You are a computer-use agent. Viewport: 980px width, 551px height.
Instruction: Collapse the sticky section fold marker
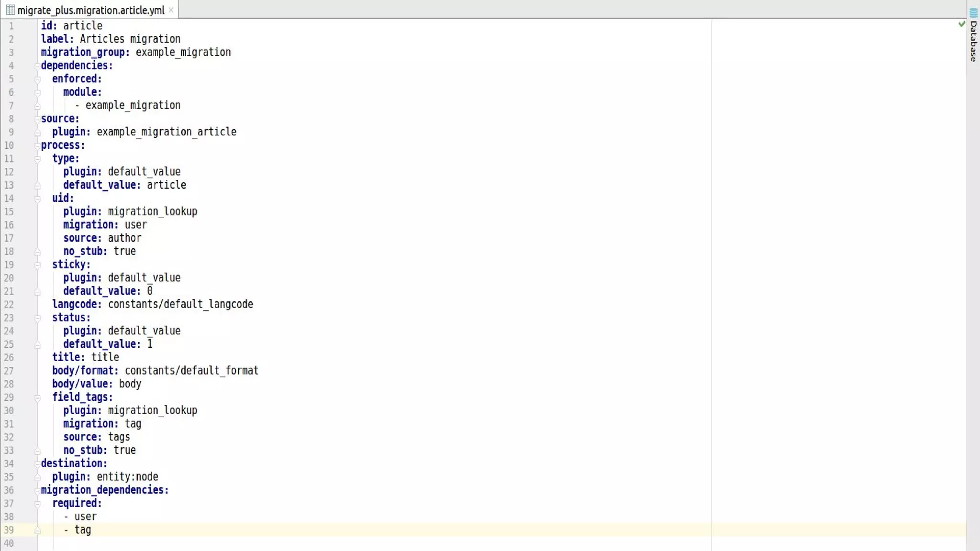point(37,265)
